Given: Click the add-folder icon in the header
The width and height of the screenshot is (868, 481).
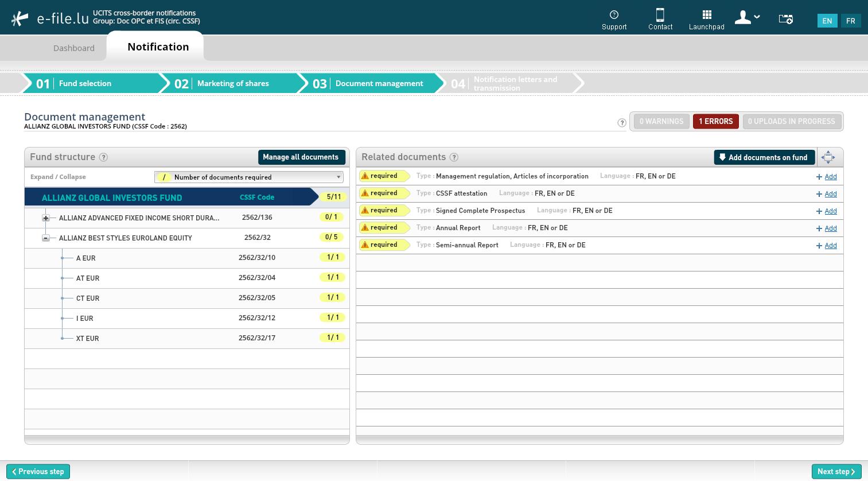Looking at the screenshot, I should pos(785,19).
